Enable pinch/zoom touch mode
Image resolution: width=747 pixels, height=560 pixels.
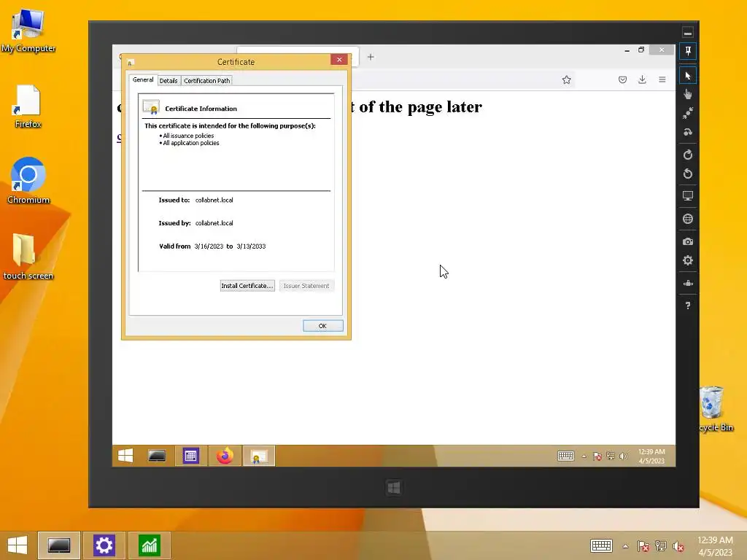[x=688, y=113]
